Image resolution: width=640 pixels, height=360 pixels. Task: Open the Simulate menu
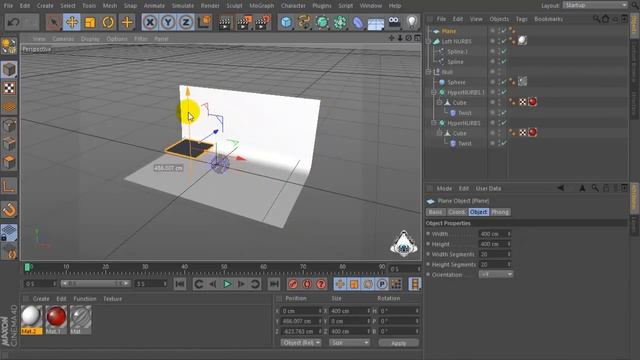(182, 6)
